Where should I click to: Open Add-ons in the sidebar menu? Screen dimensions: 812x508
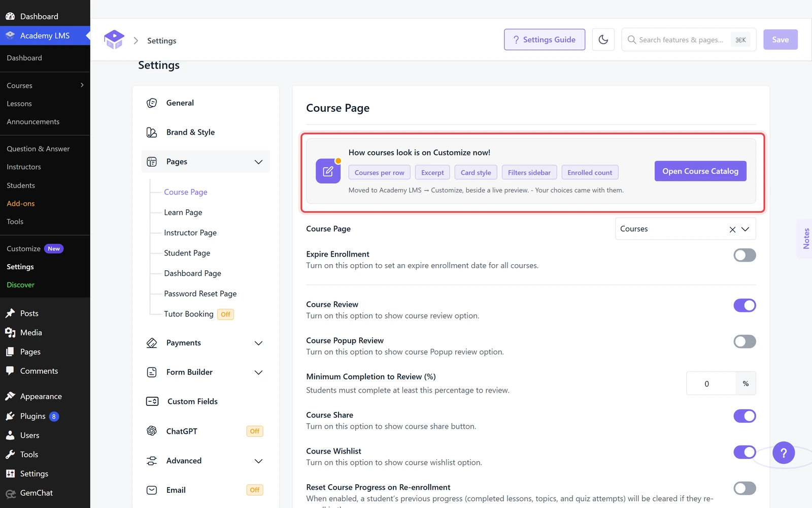21,203
